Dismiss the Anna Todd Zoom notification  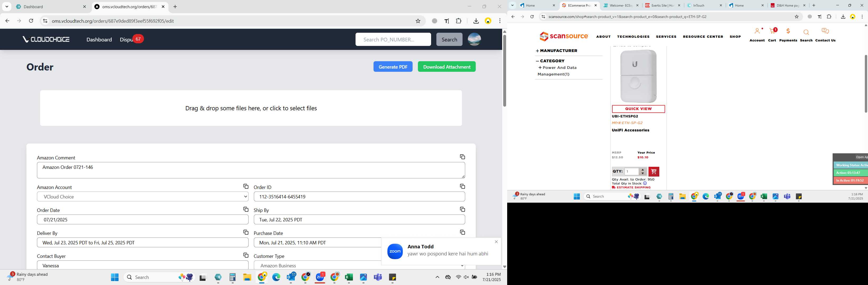(496, 242)
